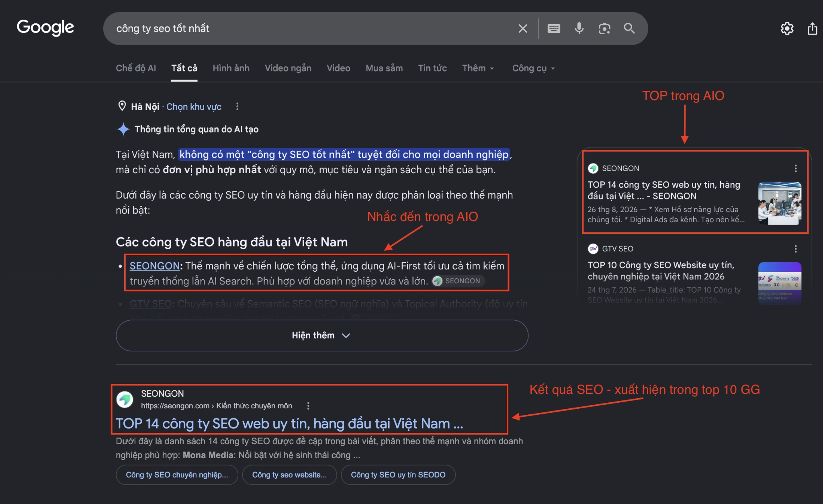Click Công ty seo website... chip
Image resolution: width=823 pixels, height=504 pixels.
(289, 475)
